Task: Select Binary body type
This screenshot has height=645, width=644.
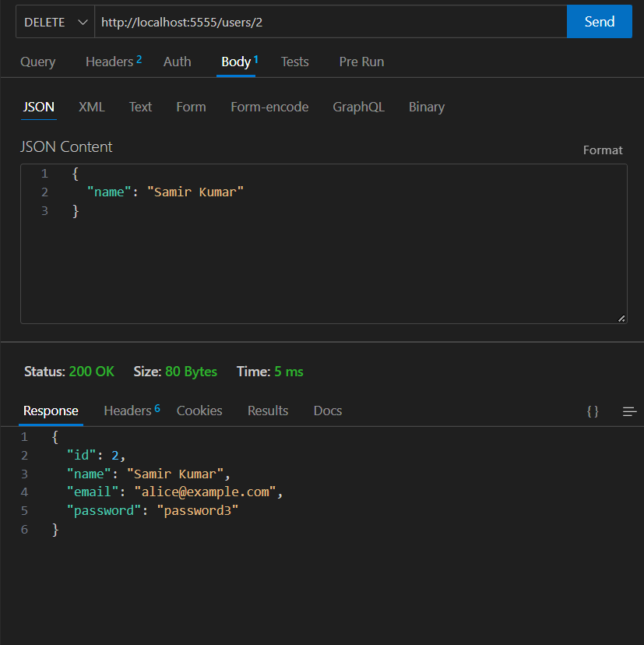Action: pos(426,107)
